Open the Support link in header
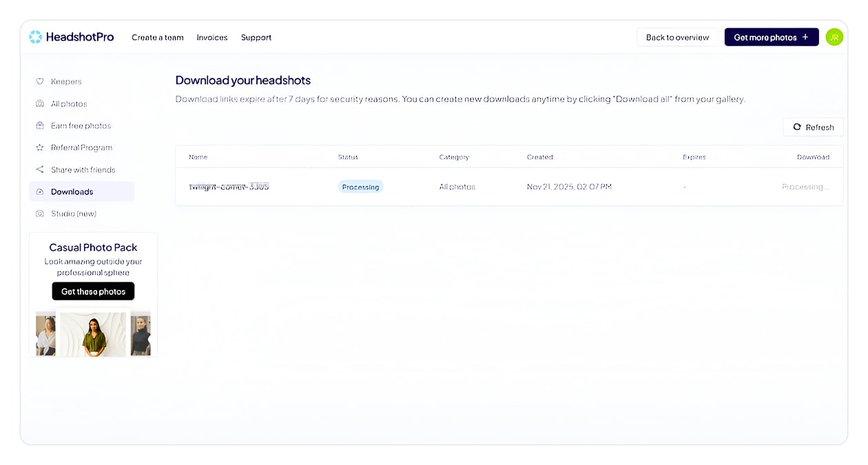 coord(256,37)
